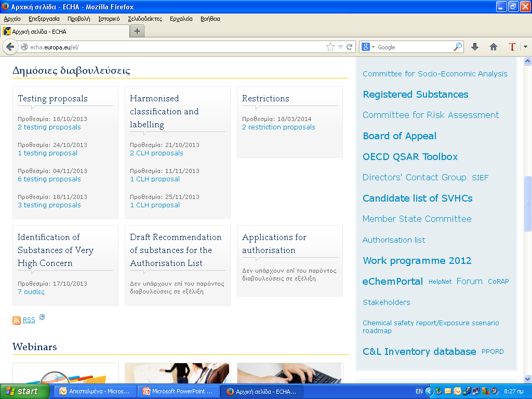The height and width of the screenshot is (399, 532).
Task: Reload the page with the refresh icon
Action: coord(349,47)
